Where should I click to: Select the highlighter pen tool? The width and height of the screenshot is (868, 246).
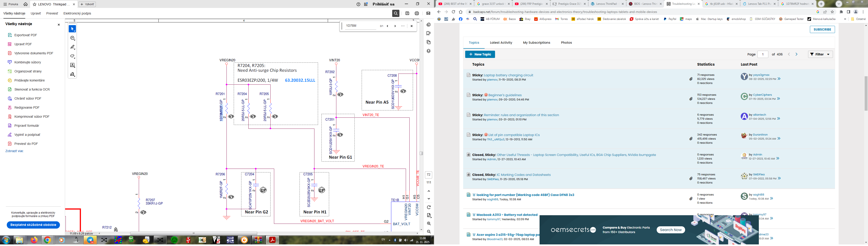[x=72, y=47]
